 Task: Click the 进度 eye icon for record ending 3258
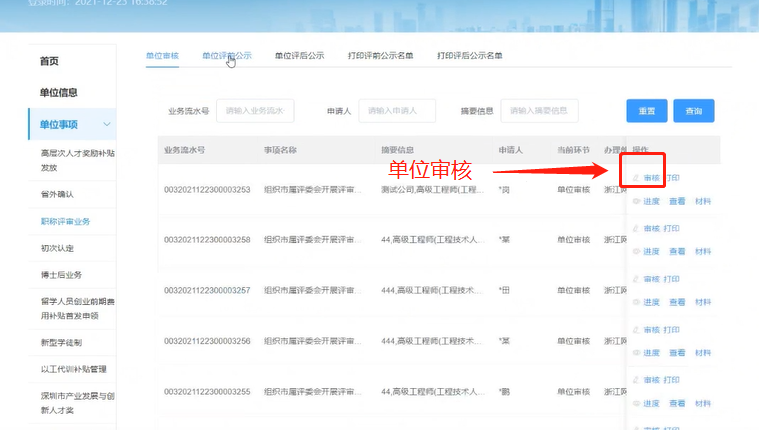636,251
